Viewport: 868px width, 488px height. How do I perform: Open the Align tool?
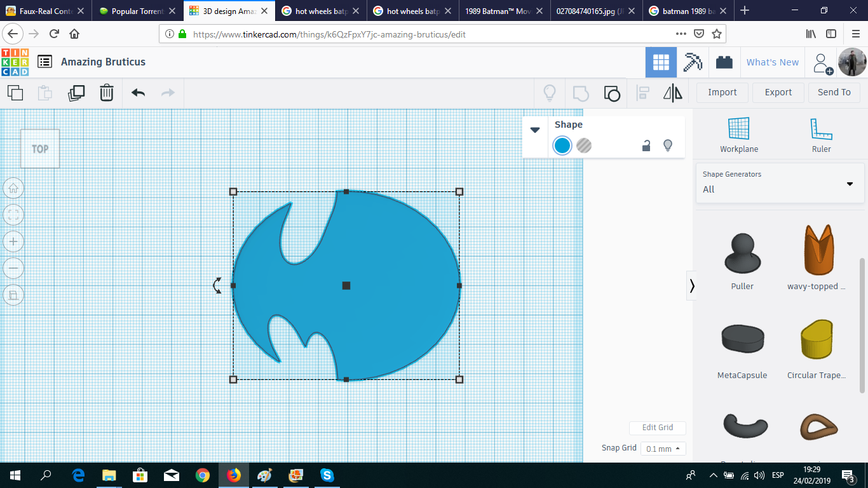click(643, 93)
